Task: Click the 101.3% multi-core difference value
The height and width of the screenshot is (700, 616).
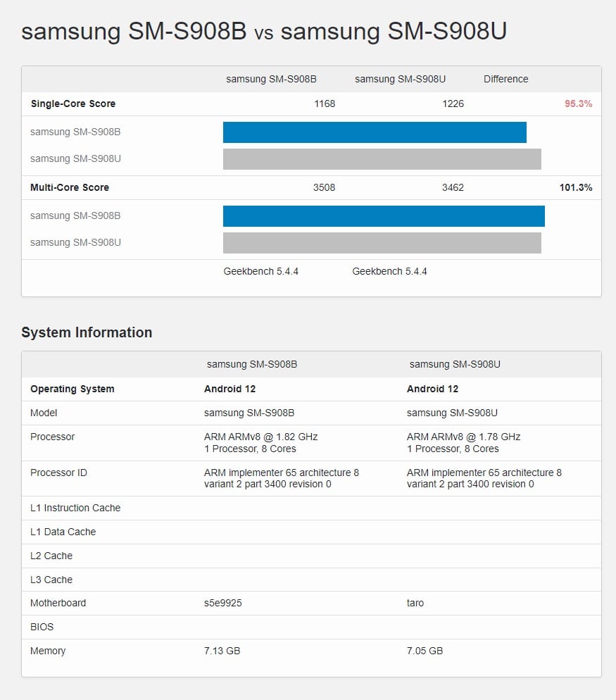Action: 575,187
